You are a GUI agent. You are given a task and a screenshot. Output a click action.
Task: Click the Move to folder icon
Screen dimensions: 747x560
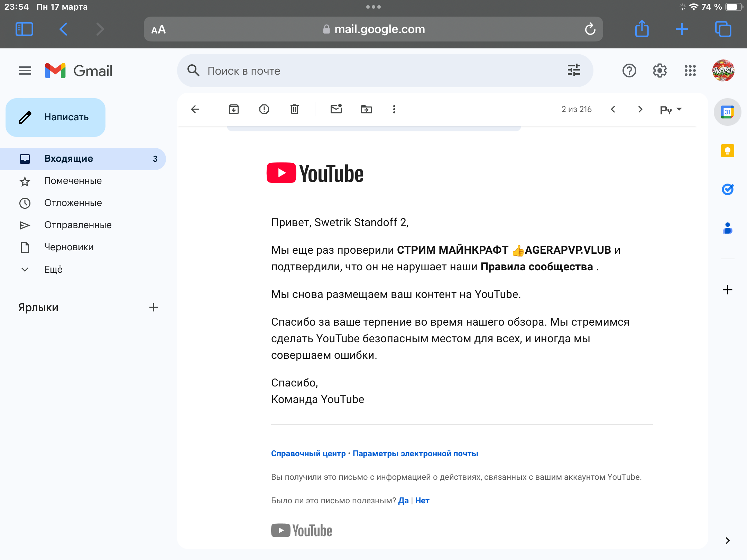pyautogui.click(x=367, y=109)
